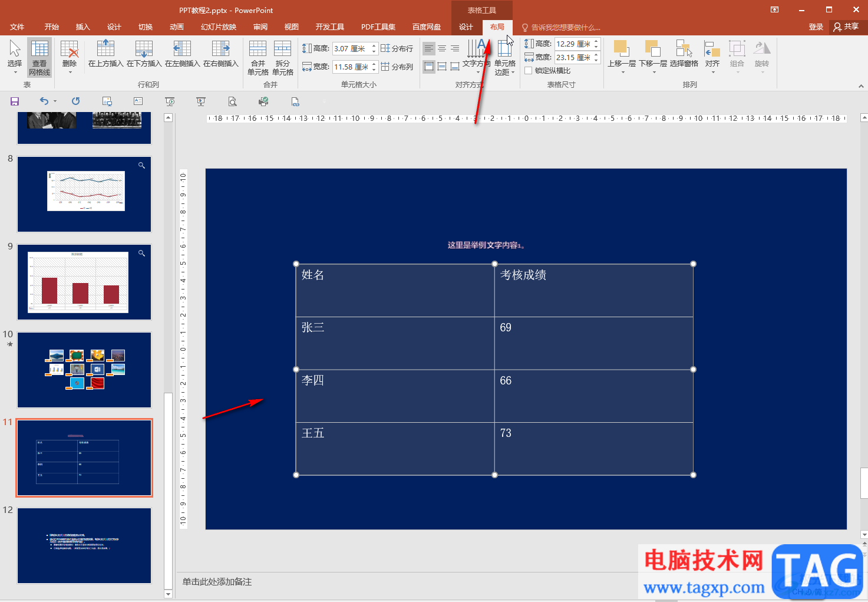Increase cell height with the up spinner
This screenshot has width=868, height=602.
(374, 46)
